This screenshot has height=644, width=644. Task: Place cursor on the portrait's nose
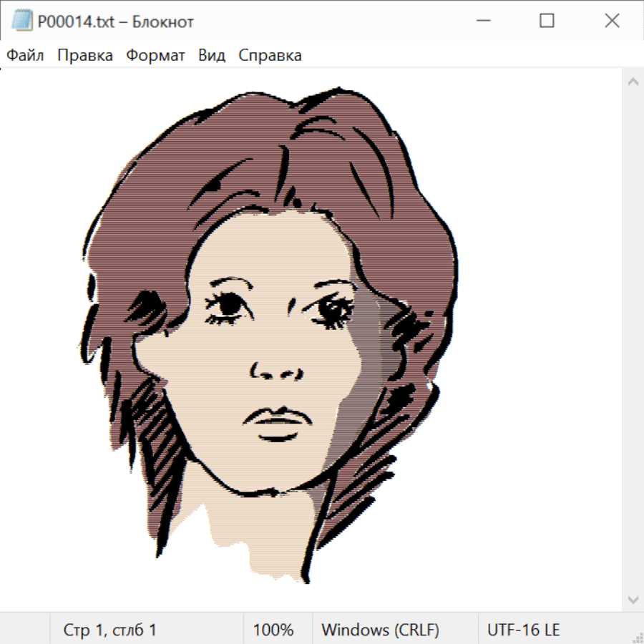[275, 369]
